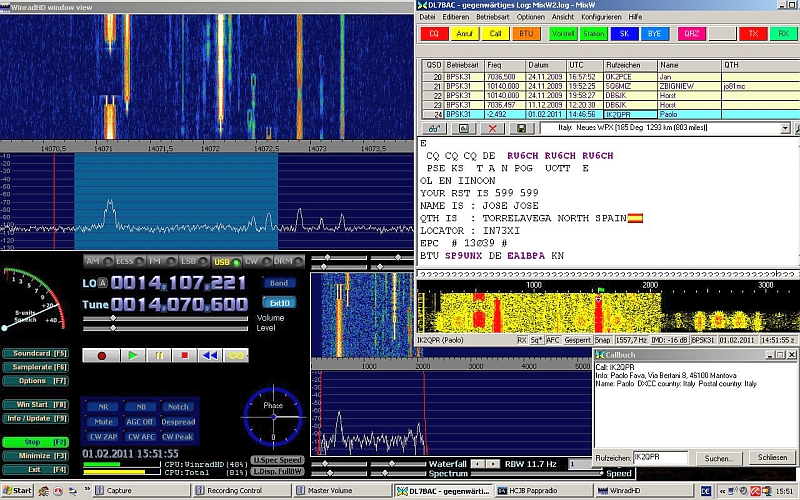Select log row 24 with IK2QPR
The width and height of the screenshot is (800, 500).
point(611,114)
